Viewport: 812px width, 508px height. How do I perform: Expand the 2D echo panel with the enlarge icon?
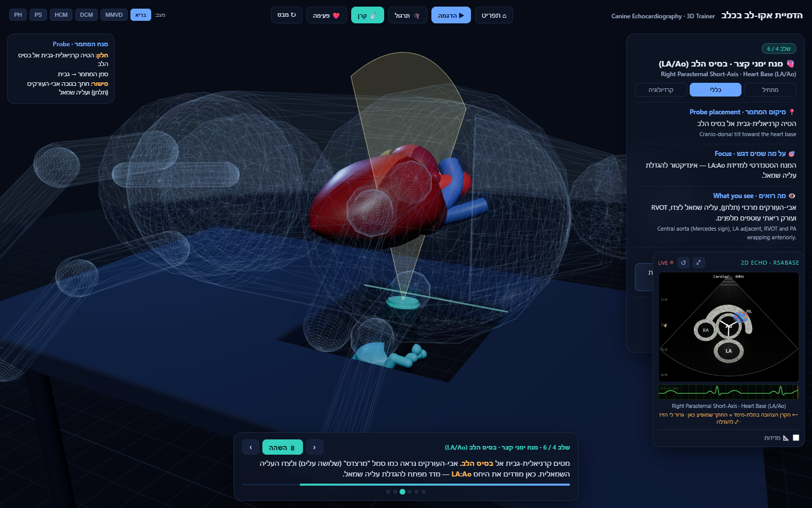coord(699,263)
